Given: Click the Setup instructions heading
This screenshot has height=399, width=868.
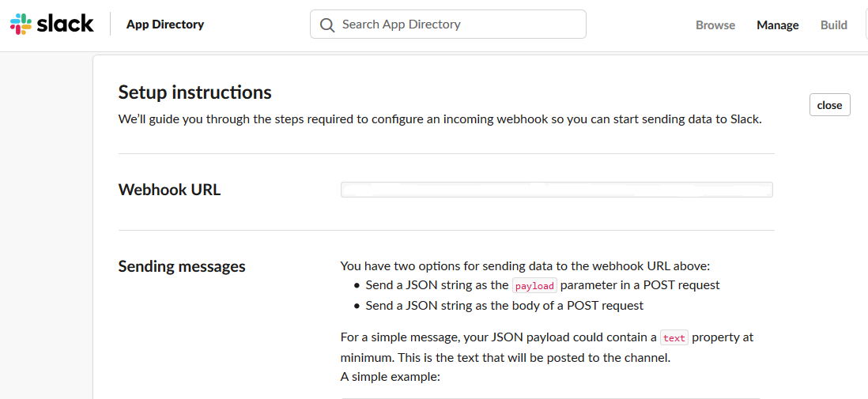Looking at the screenshot, I should 194,92.
